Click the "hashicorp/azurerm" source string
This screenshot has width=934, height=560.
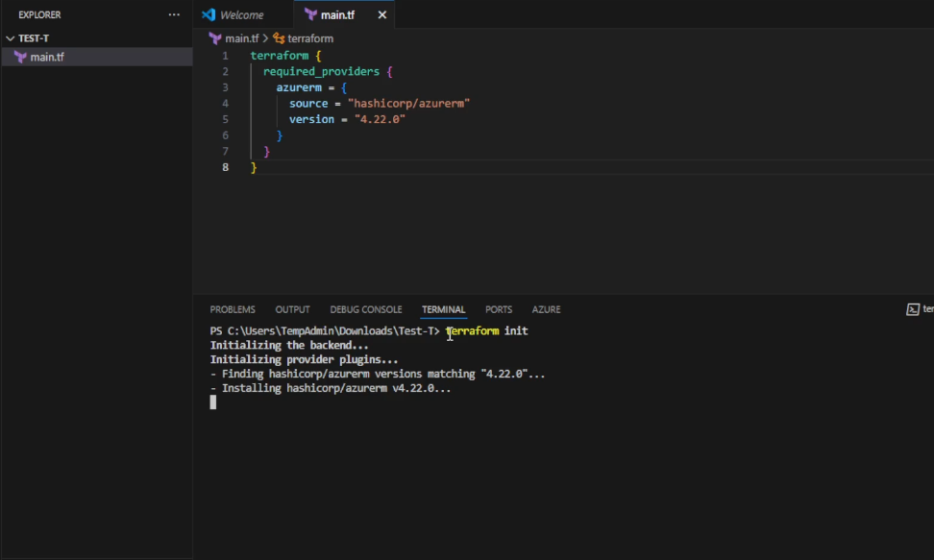[x=409, y=104]
